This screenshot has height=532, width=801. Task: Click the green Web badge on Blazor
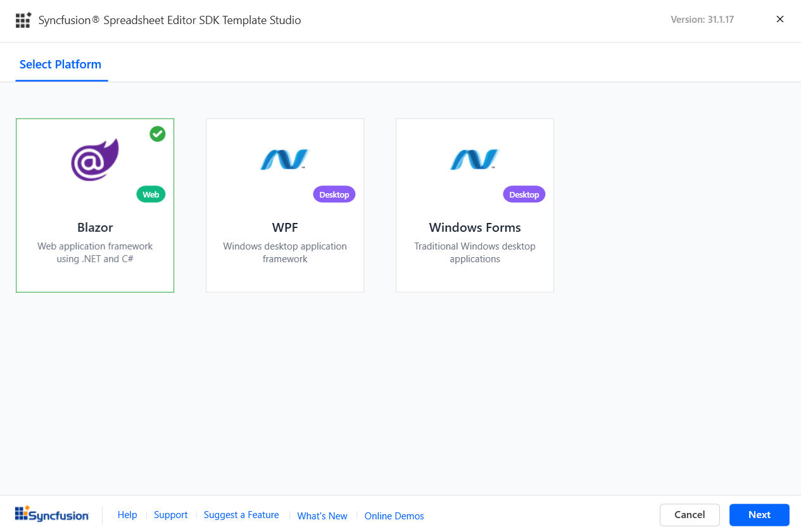(x=151, y=194)
